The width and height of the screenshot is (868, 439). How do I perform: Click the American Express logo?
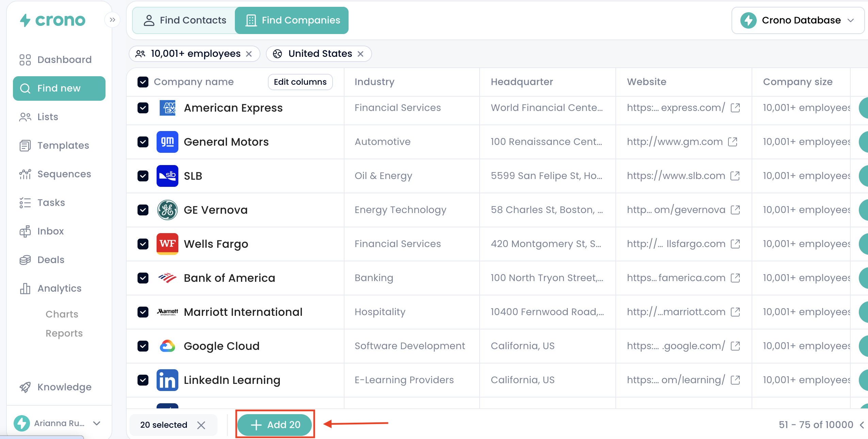pyautogui.click(x=167, y=108)
